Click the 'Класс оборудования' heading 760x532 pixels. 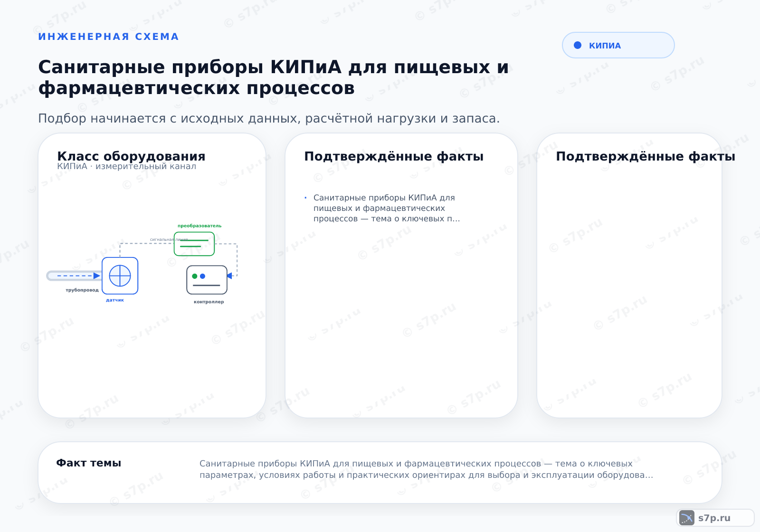click(x=131, y=156)
